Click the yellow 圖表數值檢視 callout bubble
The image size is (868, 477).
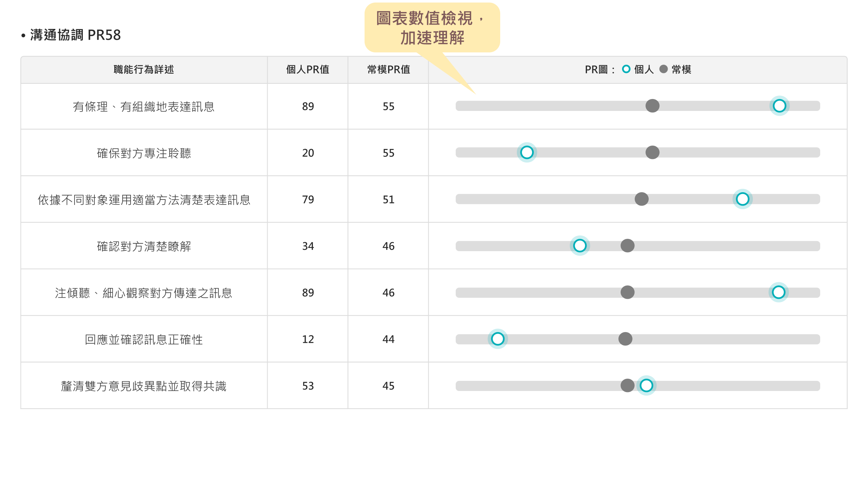(432, 28)
